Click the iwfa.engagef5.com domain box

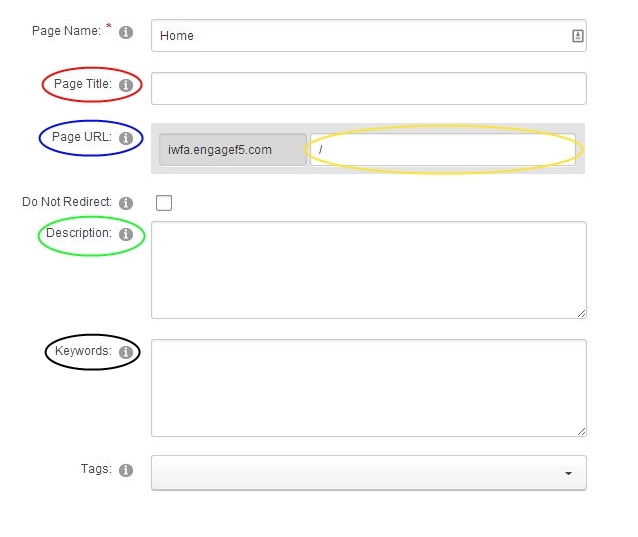coord(233,149)
